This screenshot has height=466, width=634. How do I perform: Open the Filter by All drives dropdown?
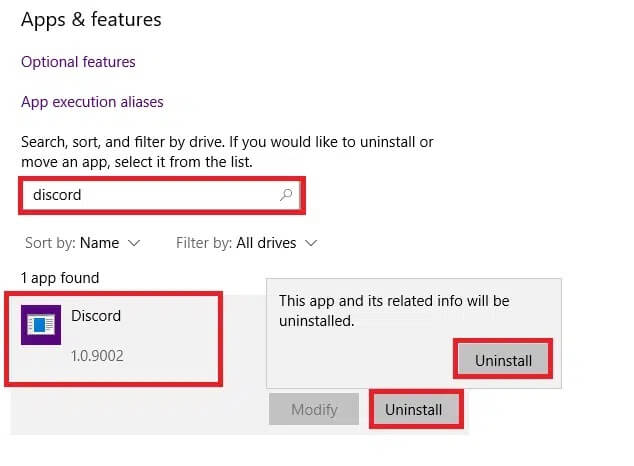pos(246,243)
